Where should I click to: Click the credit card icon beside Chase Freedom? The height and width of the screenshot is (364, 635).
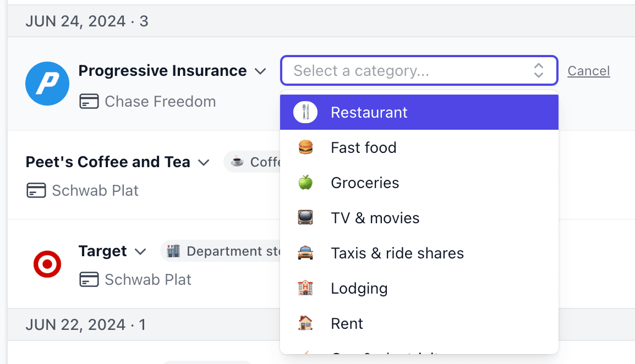pyautogui.click(x=89, y=101)
